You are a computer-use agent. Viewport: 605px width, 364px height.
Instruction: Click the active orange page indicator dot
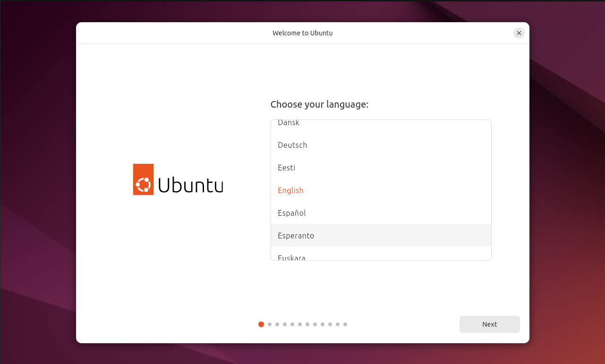point(261,324)
